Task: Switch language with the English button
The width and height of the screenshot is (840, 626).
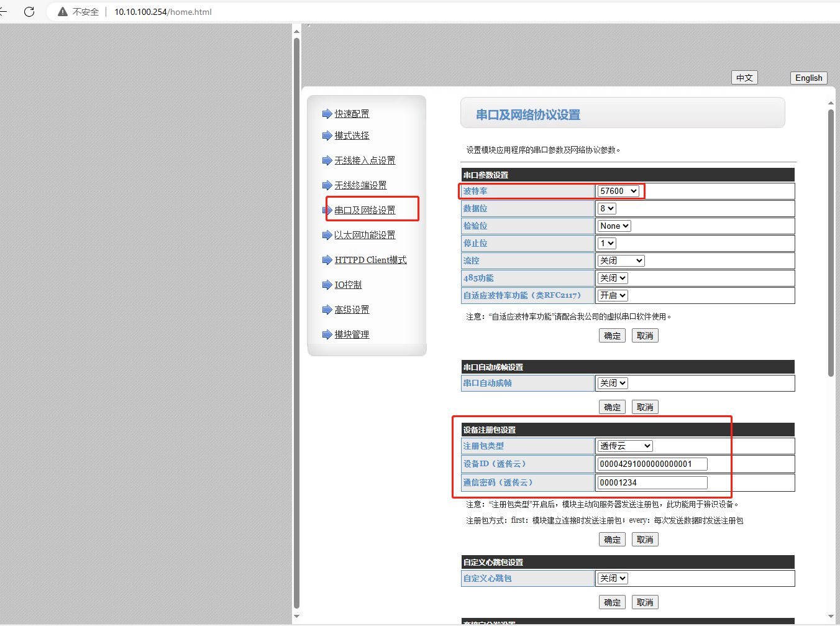Action: point(808,78)
